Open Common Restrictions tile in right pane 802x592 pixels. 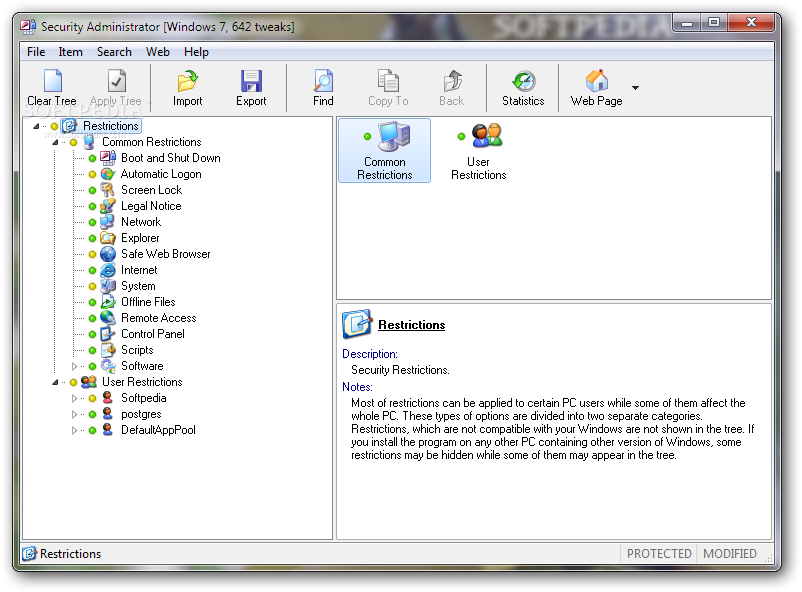point(385,150)
